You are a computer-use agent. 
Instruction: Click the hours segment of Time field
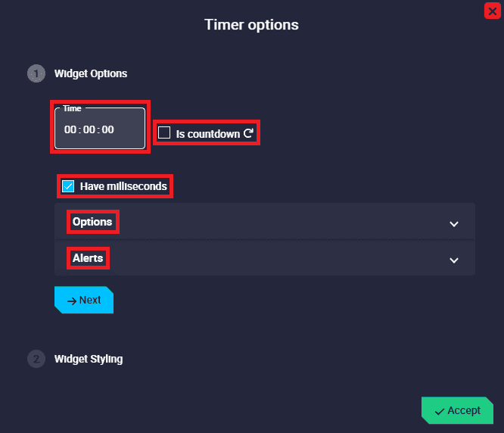[x=70, y=129]
